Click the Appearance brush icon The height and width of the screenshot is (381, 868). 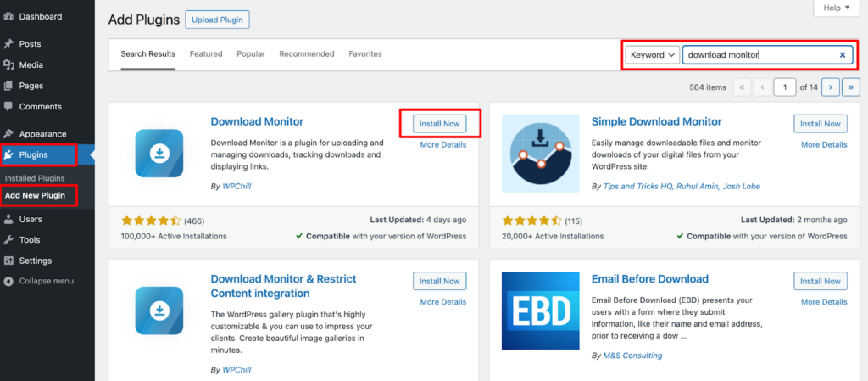[x=8, y=134]
